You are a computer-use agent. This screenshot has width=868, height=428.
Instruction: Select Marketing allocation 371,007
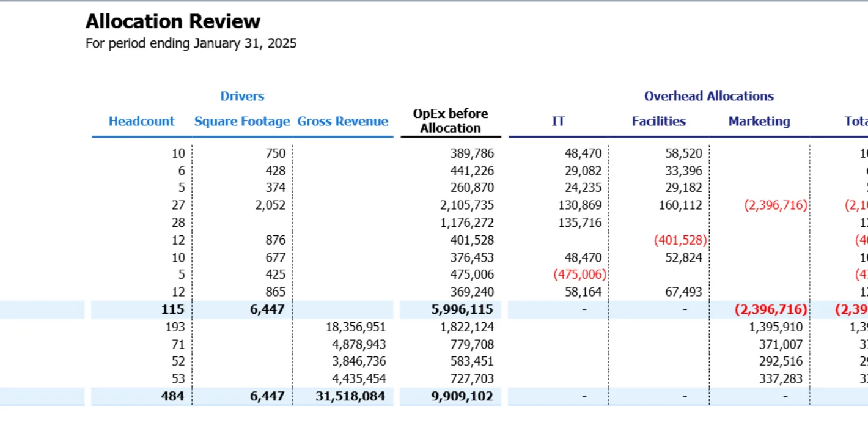click(781, 344)
